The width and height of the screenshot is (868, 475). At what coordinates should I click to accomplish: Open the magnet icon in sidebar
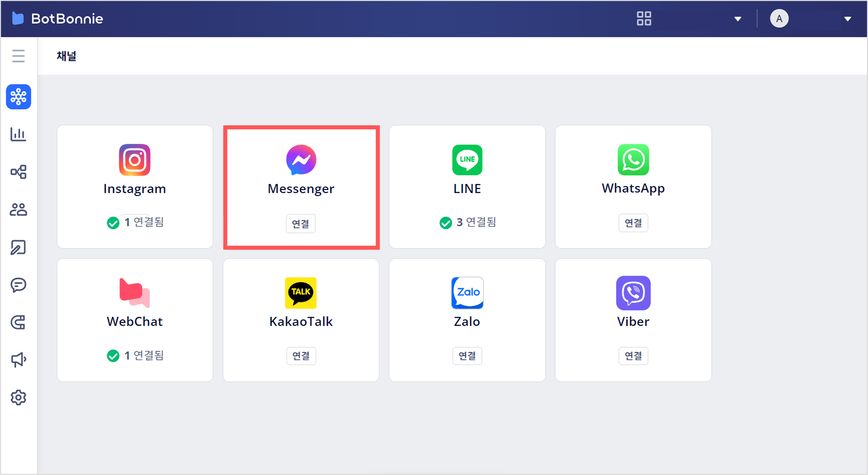click(x=18, y=322)
